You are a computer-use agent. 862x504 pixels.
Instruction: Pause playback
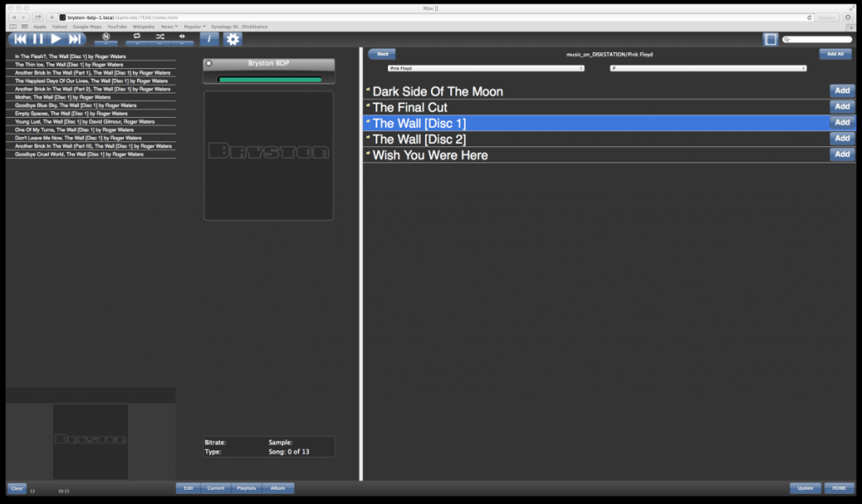coord(38,39)
